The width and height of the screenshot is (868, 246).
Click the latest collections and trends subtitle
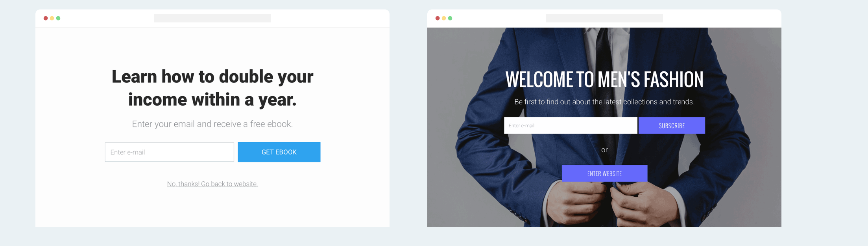coord(604,102)
